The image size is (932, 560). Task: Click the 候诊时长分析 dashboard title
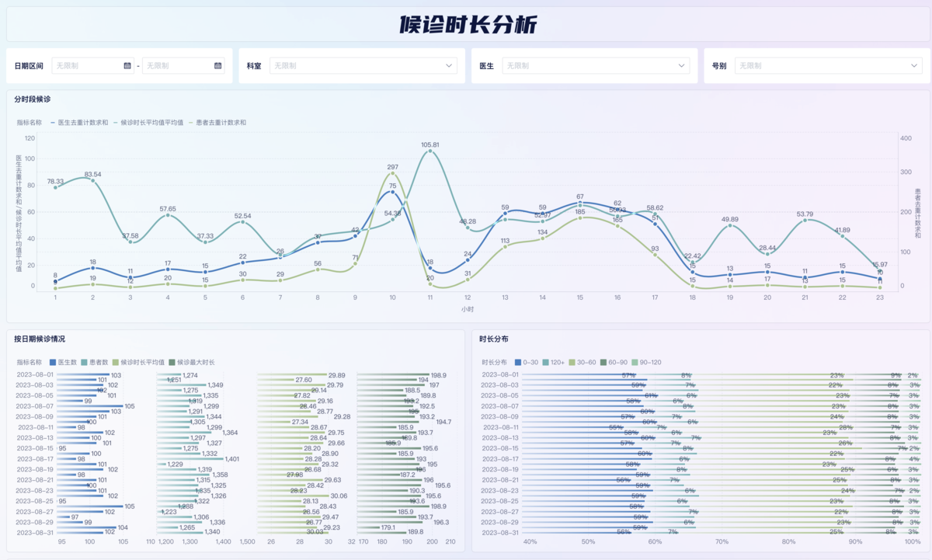[x=468, y=24]
